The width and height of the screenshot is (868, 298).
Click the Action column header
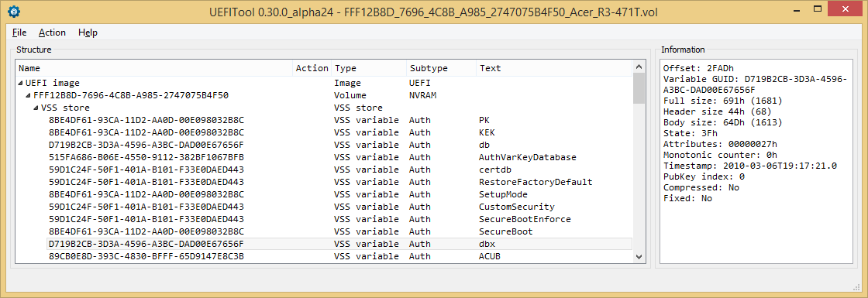tap(312, 68)
